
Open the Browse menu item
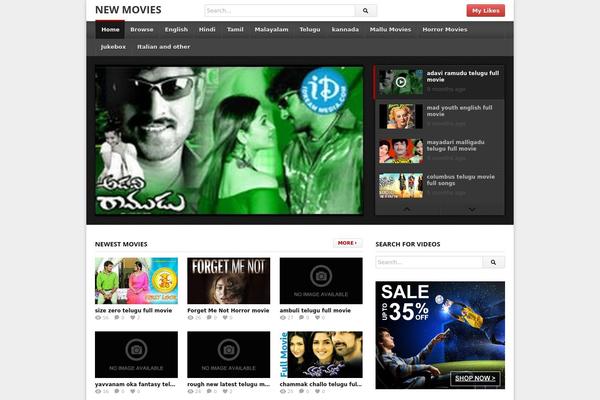(142, 30)
